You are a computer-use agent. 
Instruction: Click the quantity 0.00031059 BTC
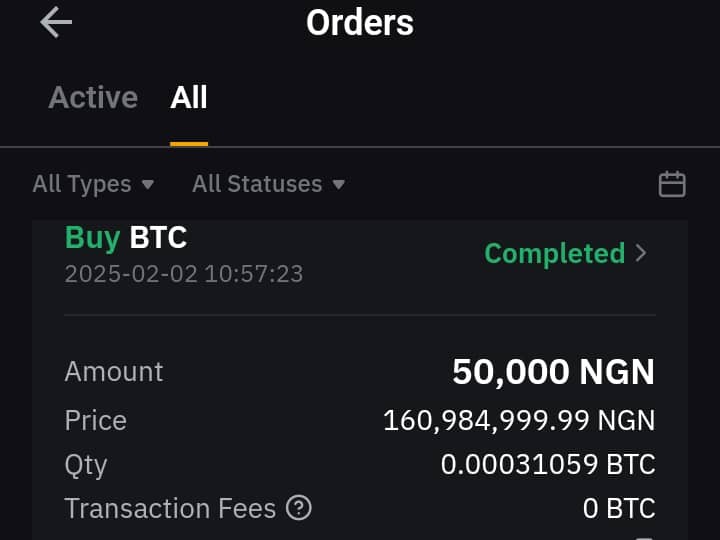tap(548, 464)
